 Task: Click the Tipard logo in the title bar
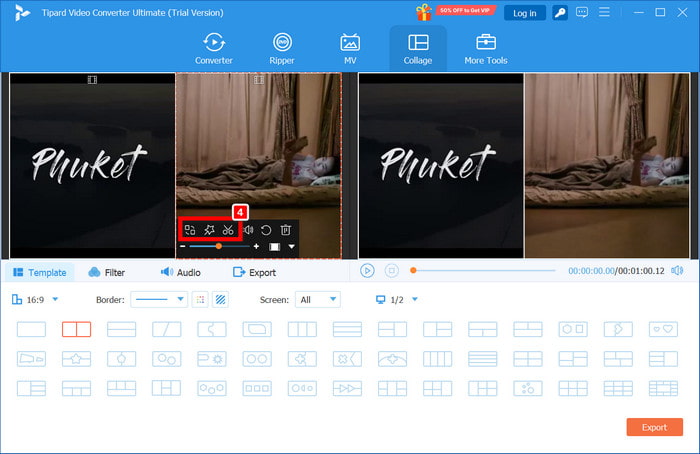pos(21,12)
